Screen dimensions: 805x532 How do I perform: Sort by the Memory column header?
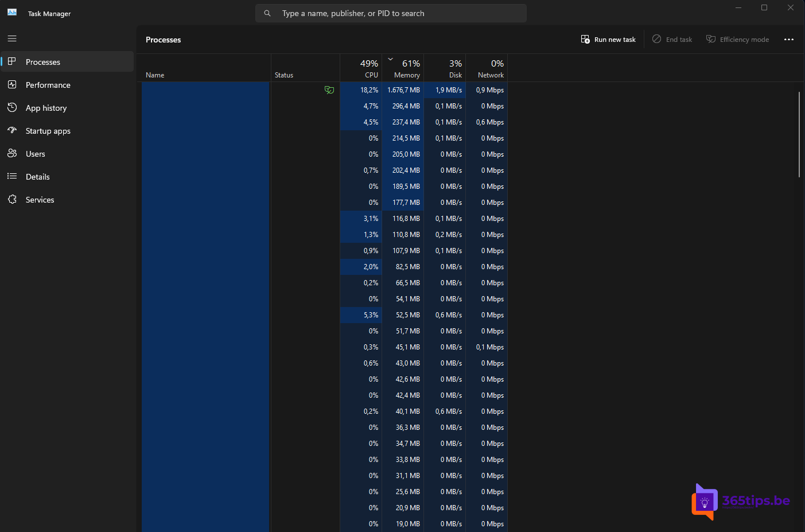coord(403,68)
